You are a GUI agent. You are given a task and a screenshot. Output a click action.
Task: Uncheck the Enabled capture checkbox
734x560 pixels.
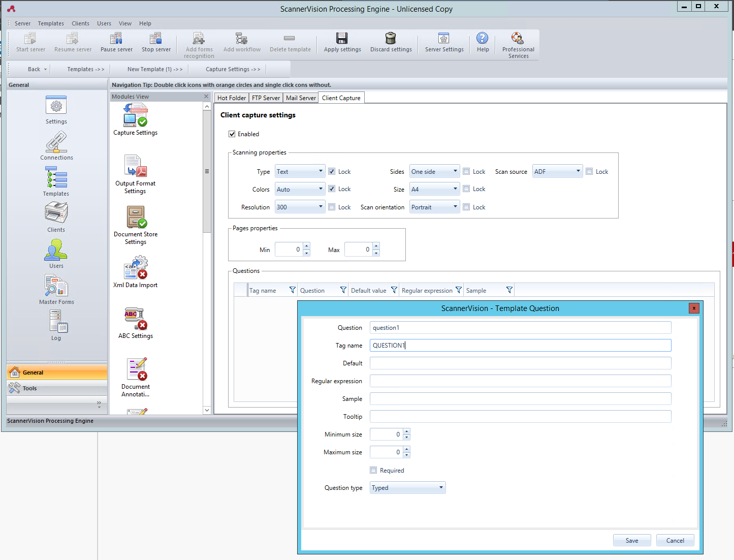(x=232, y=134)
